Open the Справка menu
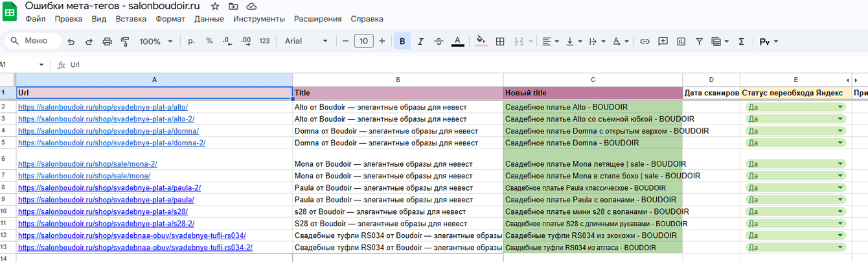868x262 pixels. pyautogui.click(x=367, y=19)
